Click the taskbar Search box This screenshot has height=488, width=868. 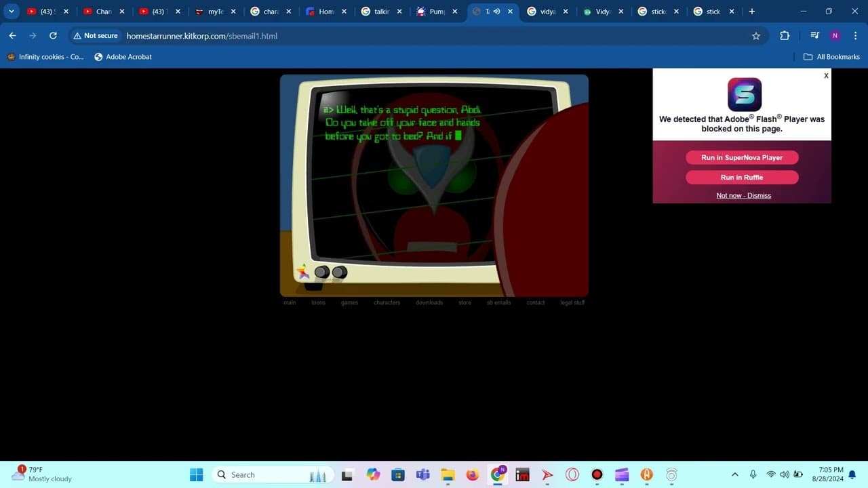click(273, 474)
